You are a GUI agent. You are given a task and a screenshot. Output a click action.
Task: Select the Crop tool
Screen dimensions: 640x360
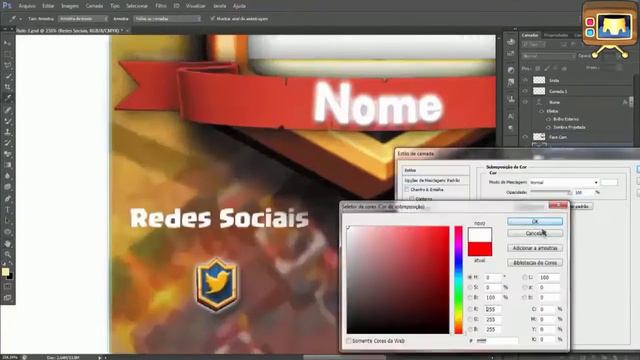pyautogui.click(x=8, y=87)
